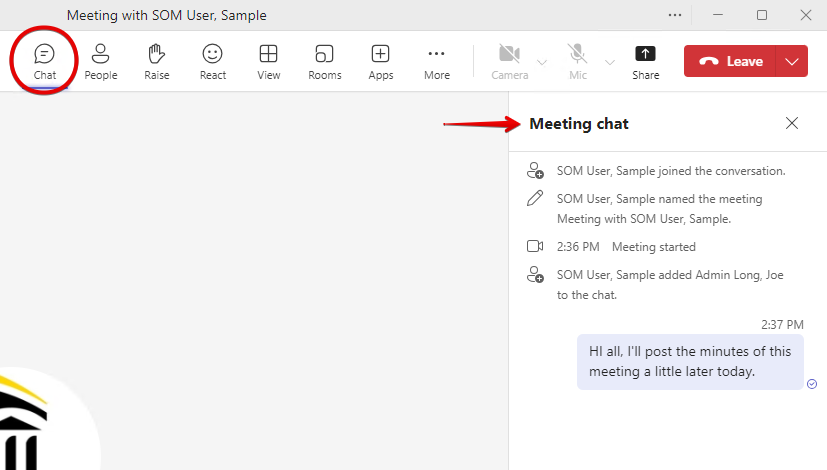This screenshot has height=470, width=827.
Task: Toggle the Camera on
Action: point(509,60)
